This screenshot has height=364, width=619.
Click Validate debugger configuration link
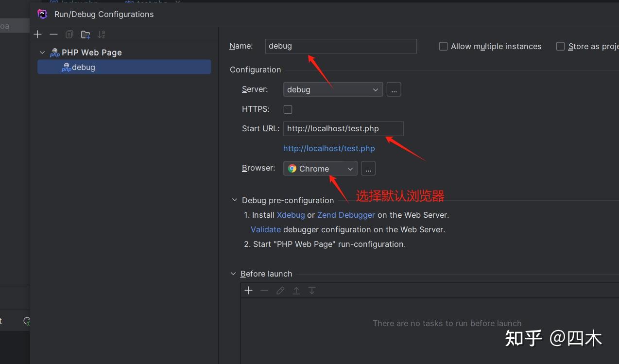[x=266, y=229]
